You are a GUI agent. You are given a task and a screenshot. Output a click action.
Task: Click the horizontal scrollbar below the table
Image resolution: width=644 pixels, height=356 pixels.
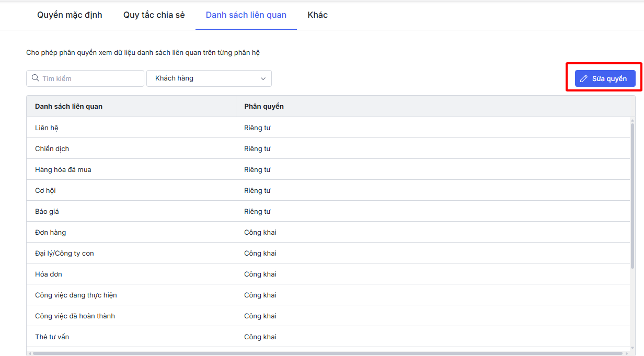coord(314,353)
